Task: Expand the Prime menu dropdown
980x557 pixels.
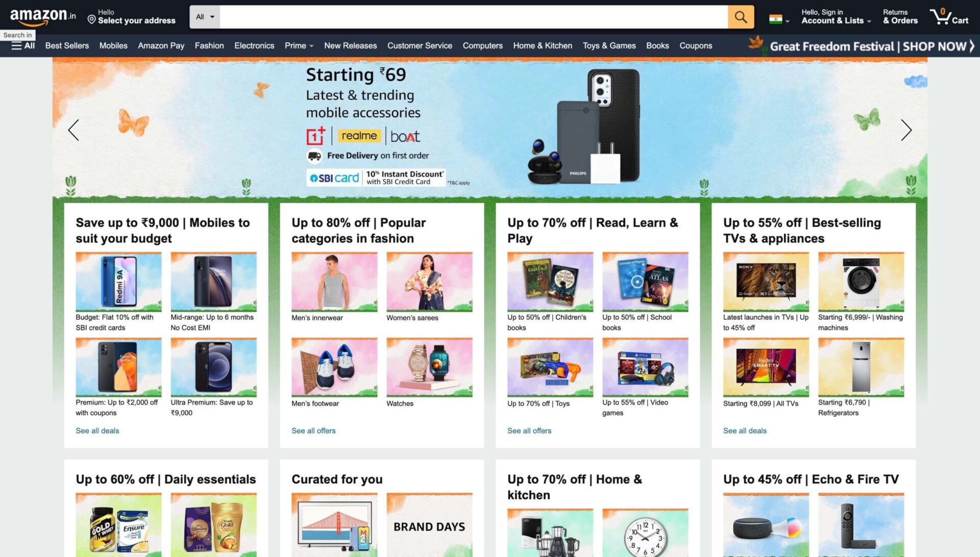Action: [x=299, y=45]
